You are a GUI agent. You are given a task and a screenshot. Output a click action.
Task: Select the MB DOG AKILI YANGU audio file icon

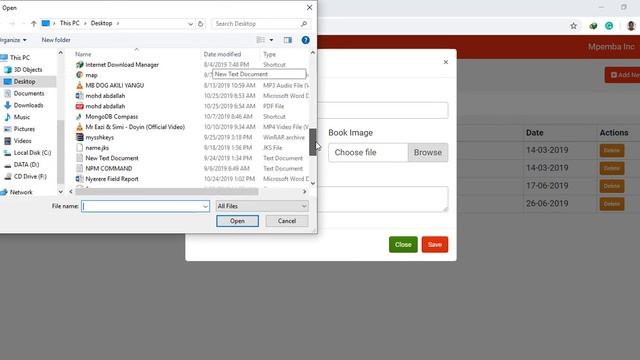coord(80,85)
